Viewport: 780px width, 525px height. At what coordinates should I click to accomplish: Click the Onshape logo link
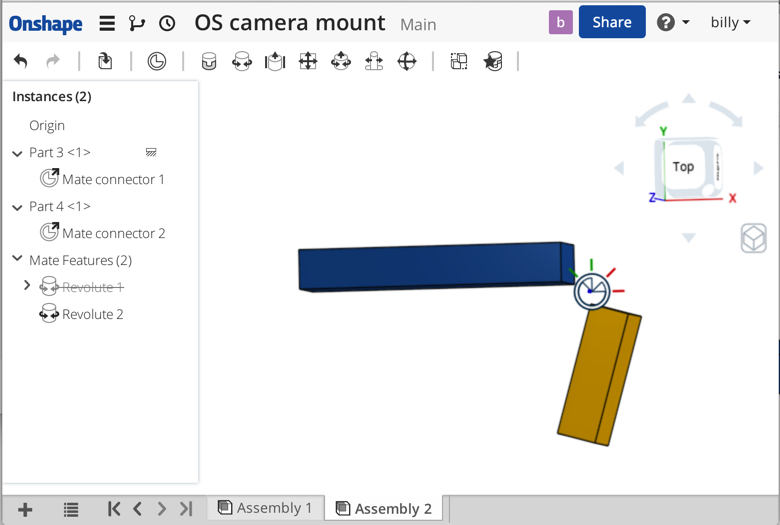(46, 23)
